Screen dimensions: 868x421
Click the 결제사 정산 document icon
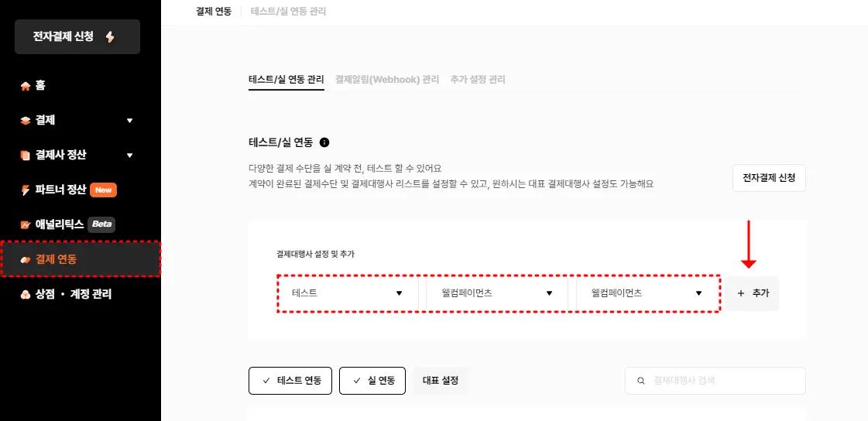click(26, 155)
